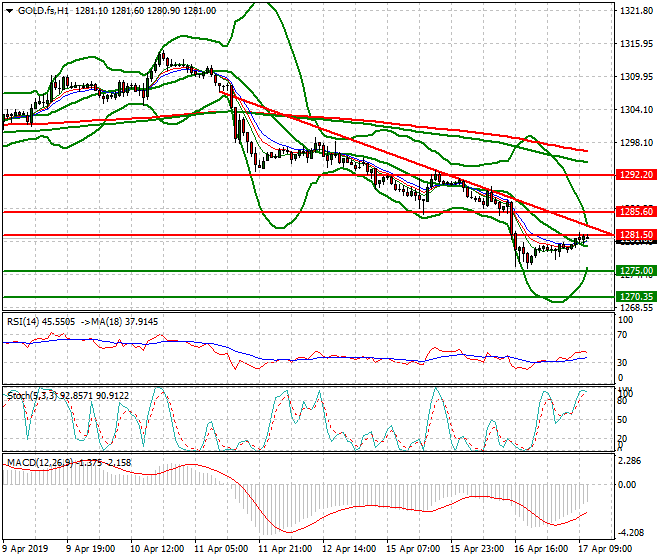Click the Stoch(5,3,3) indicator label
660x560 pixels.
click(30, 395)
